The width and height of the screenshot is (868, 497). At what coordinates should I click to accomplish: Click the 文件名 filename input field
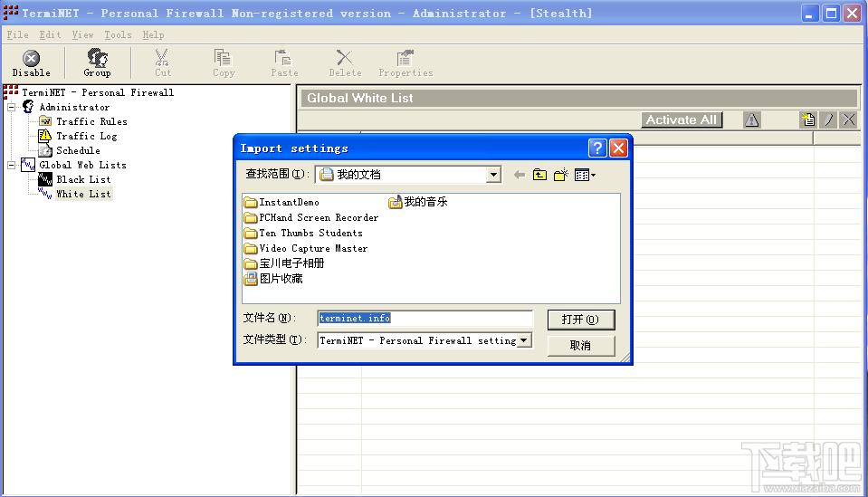click(x=424, y=319)
